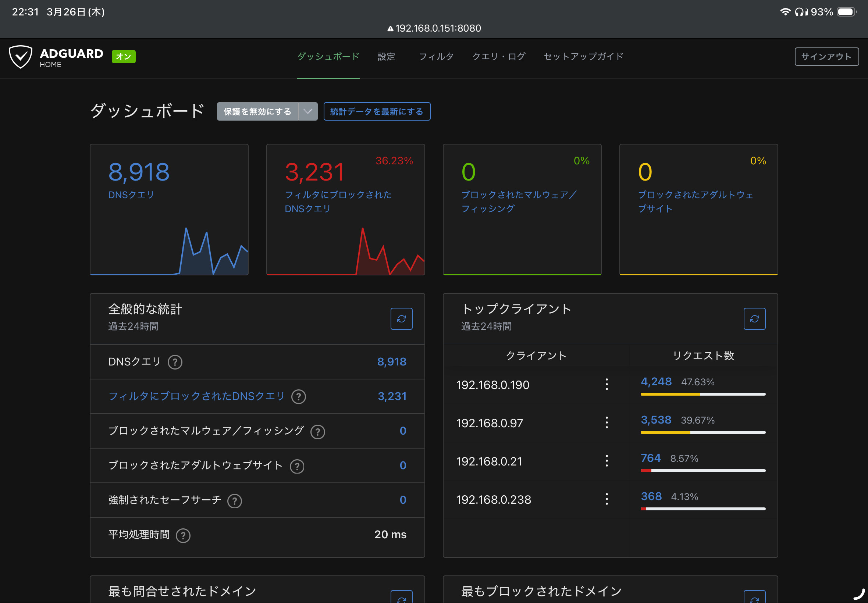
Task: Expand the dropdown arrow beside 保護を無効にする
Action: pyautogui.click(x=308, y=111)
